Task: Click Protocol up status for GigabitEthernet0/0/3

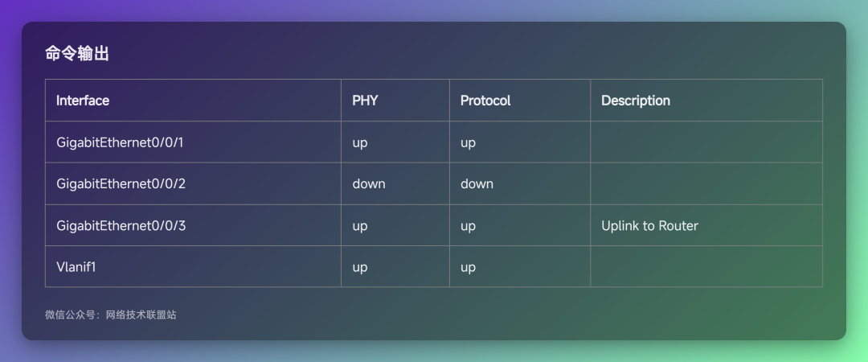Action: (x=468, y=226)
